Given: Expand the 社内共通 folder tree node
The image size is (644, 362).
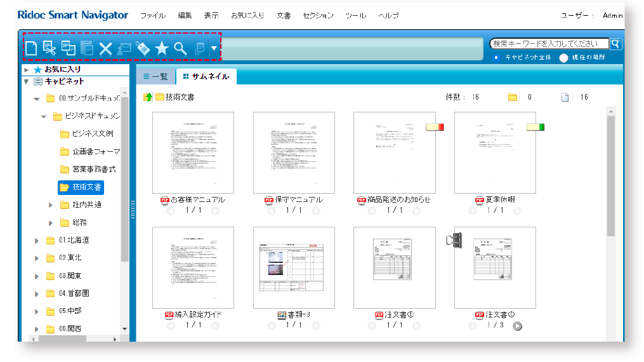Looking at the screenshot, I should pyautogui.click(x=51, y=205).
